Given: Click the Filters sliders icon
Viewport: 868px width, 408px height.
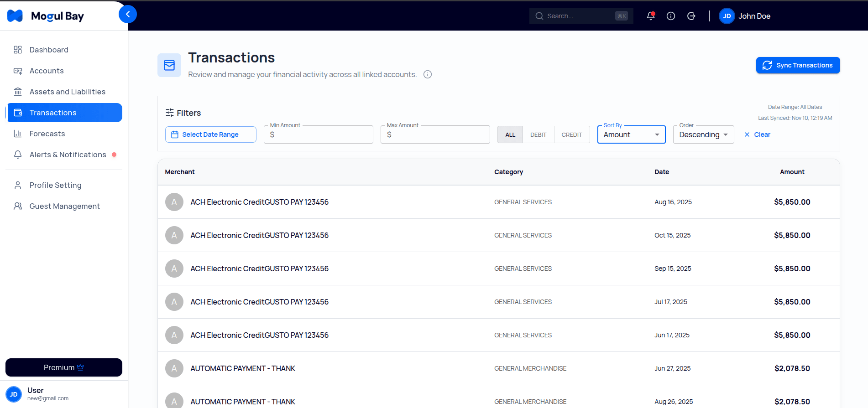Looking at the screenshot, I should pyautogui.click(x=170, y=113).
